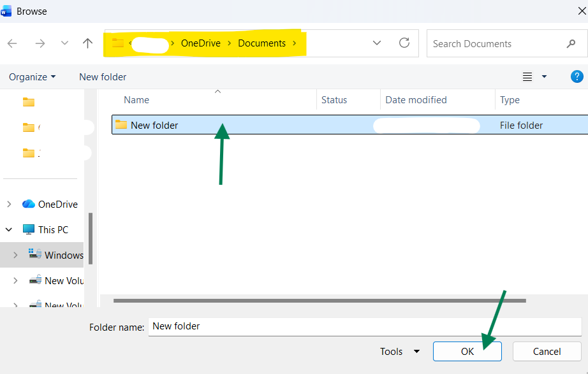Screen dimensions: 588x374
Task: Close the Browse dialog
Action: 582,11
